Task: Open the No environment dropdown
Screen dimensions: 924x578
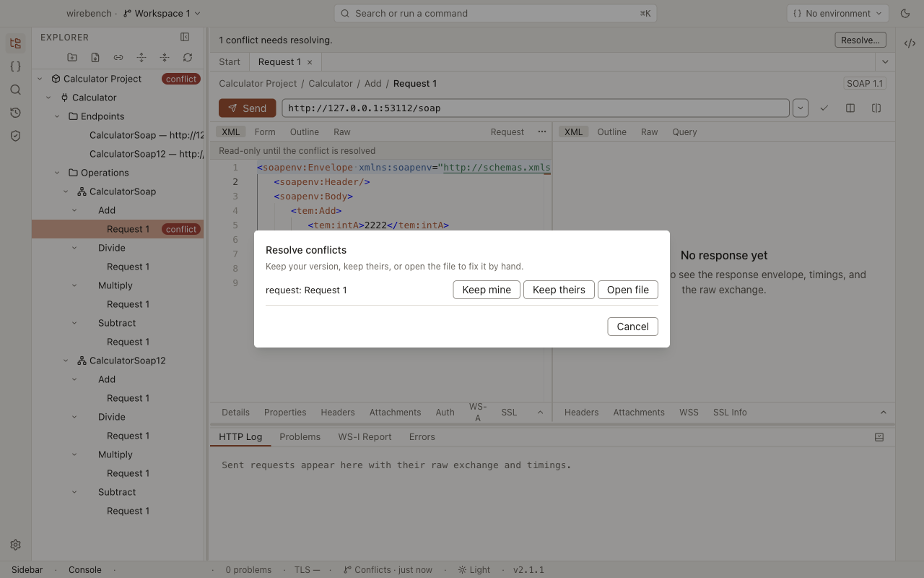Action: (837, 13)
